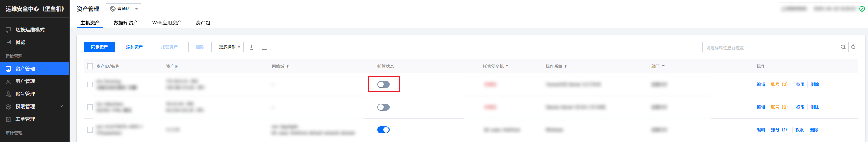This screenshot has width=868, height=142.
Task: Open 用户管理 in the sidebar
Action: pos(35,81)
